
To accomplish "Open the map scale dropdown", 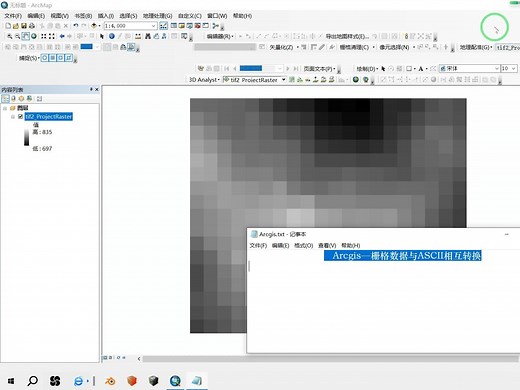I will [153, 26].
